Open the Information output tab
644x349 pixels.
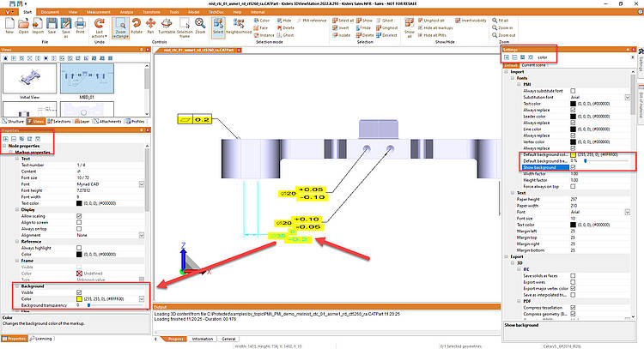(x=203, y=339)
